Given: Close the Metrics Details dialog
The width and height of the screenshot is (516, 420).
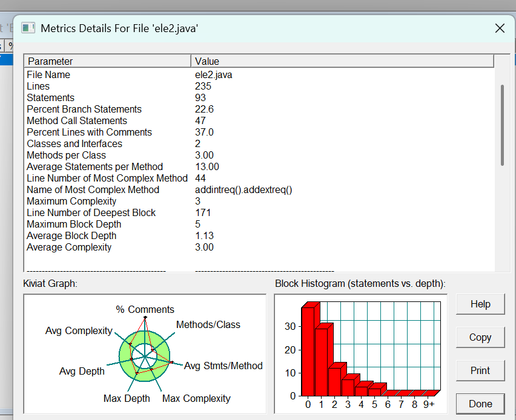Looking at the screenshot, I should [500, 28].
